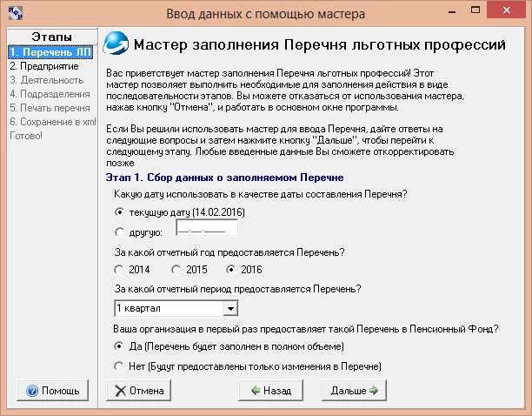Cancel the wizard with Отмена button
This screenshot has width=532, height=416.
coord(139,391)
